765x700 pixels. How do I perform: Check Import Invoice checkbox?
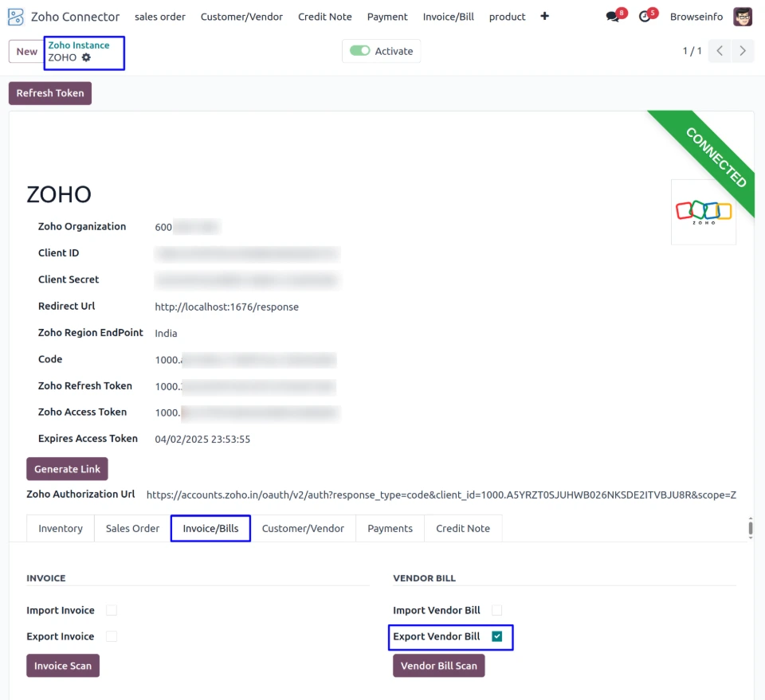tap(112, 610)
